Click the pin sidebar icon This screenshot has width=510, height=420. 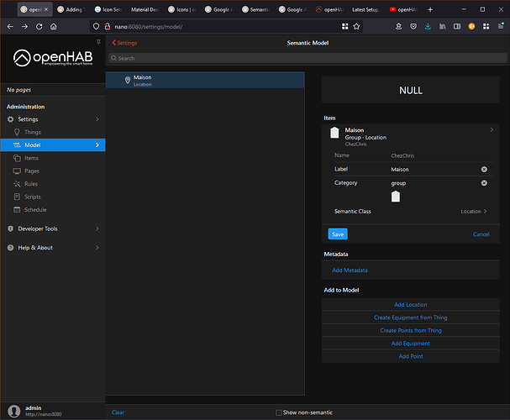coord(98,42)
